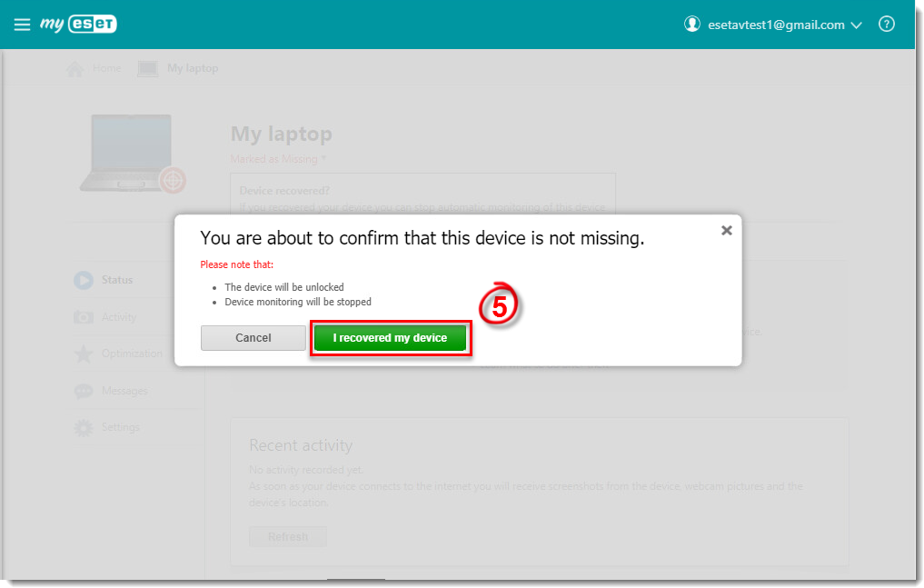
Task: Cancel the device recovery confirmation
Action: [x=253, y=337]
